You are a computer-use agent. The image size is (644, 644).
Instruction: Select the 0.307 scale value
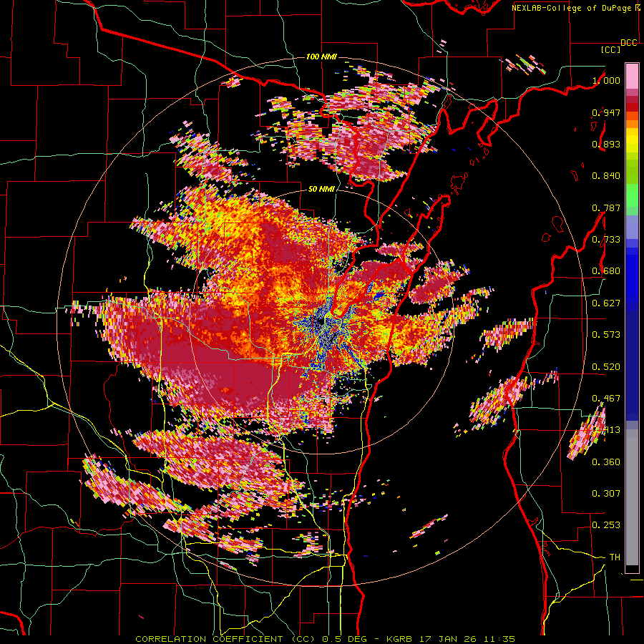[606, 494]
